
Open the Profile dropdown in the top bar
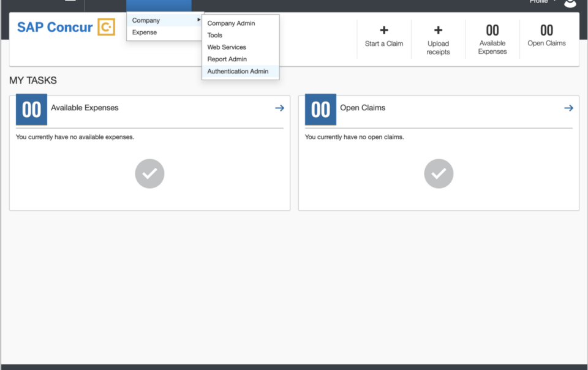pos(543,2)
